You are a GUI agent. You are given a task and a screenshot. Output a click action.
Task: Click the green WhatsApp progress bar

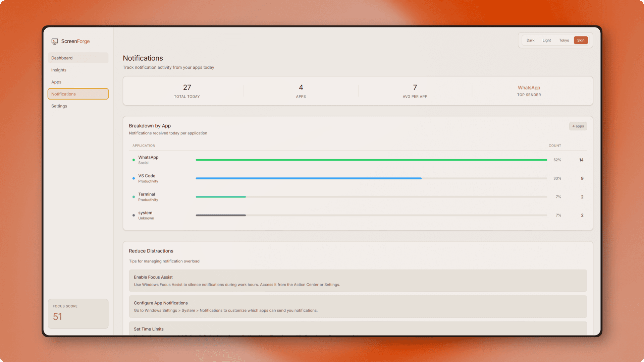371,160
